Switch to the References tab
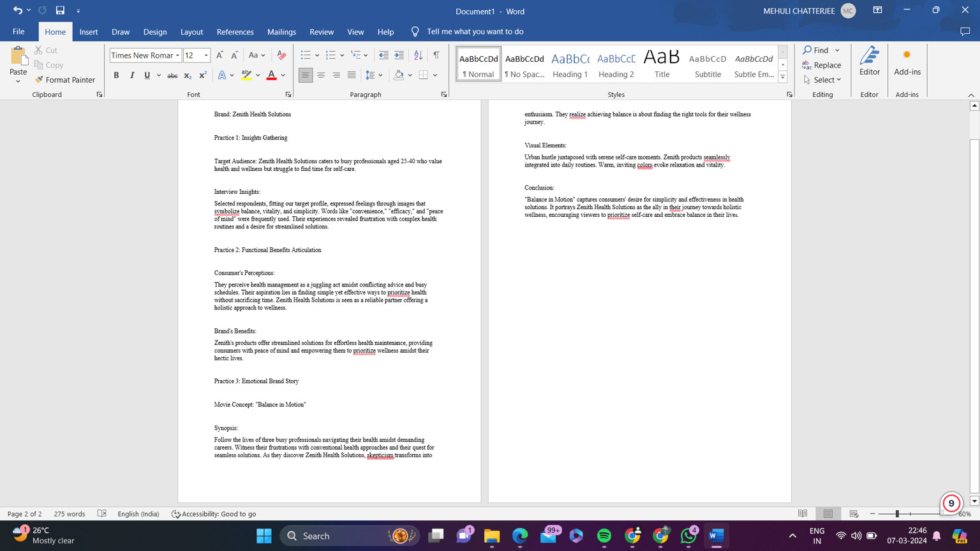This screenshot has height=551, width=980. click(235, 31)
